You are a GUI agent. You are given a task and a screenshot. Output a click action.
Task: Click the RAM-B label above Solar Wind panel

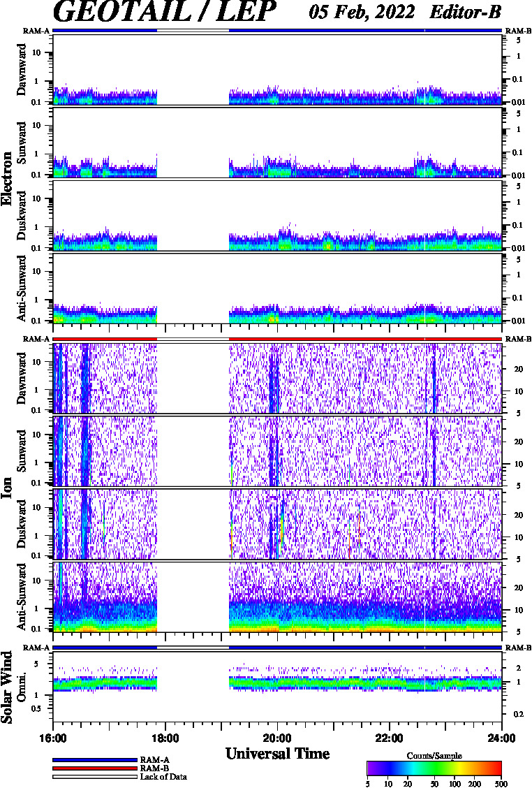518,648
